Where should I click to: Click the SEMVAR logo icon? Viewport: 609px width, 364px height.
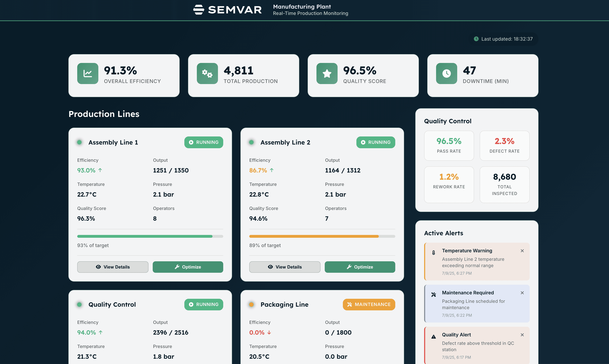coord(198,10)
